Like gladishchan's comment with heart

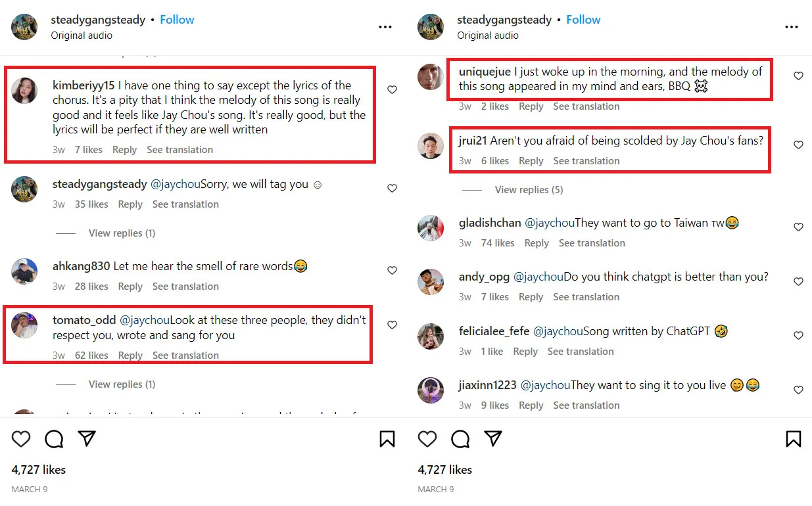pos(798,227)
